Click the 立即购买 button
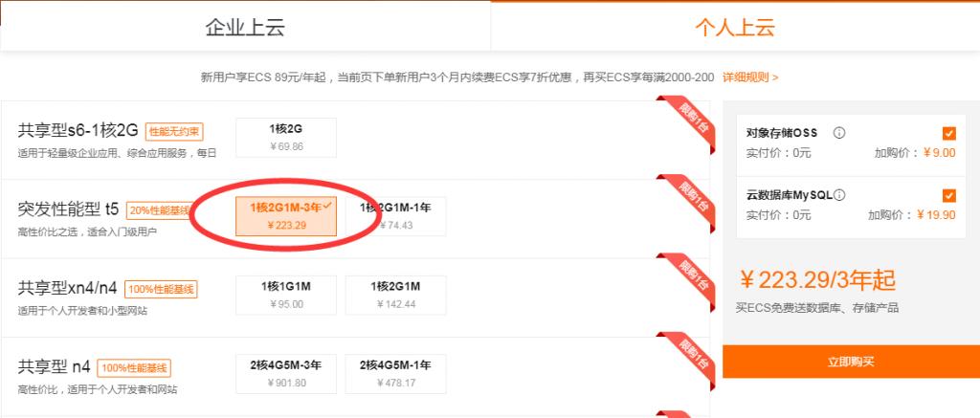Image resolution: width=980 pixels, height=418 pixels. pos(851,362)
